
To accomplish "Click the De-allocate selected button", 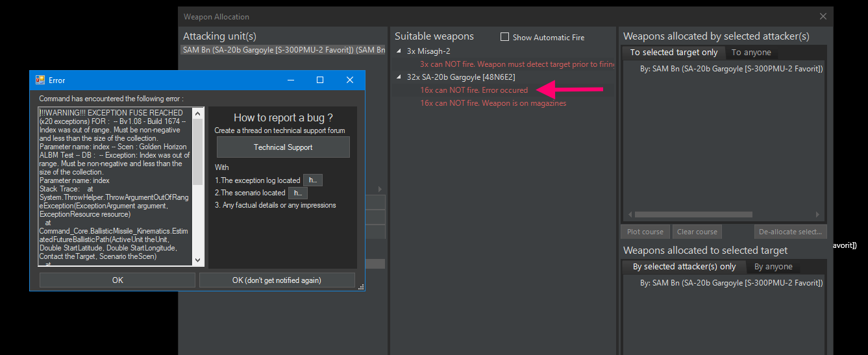I will coord(791,232).
